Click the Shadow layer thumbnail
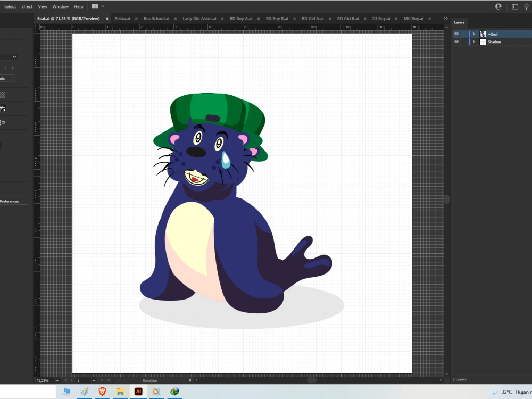532x399 pixels. click(483, 41)
